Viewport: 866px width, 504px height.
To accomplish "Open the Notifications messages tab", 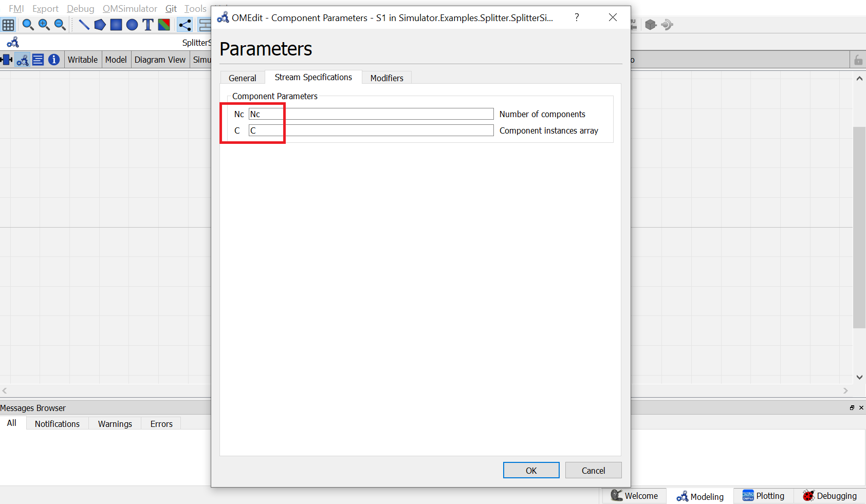I will (x=57, y=424).
